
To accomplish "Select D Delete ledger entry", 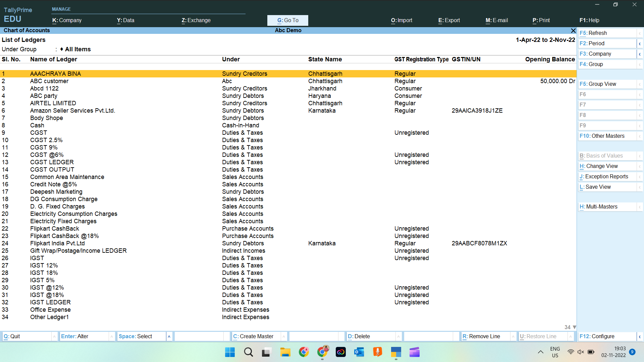I will [359, 337].
